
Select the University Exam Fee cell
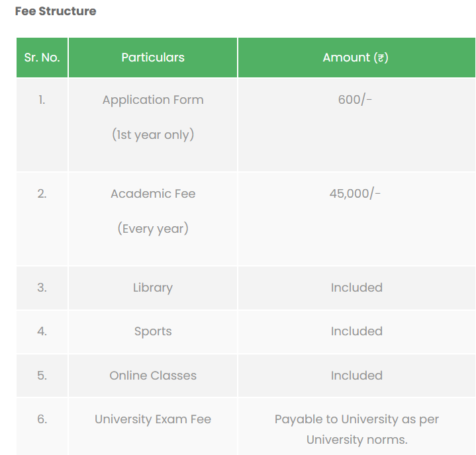(153, 419)
